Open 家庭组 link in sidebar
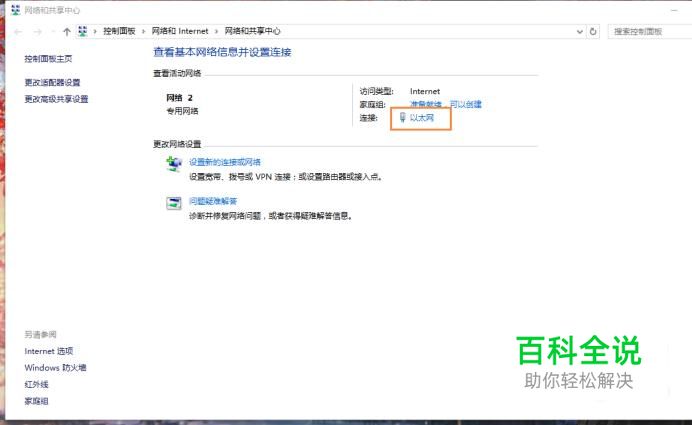 [36, 401]
